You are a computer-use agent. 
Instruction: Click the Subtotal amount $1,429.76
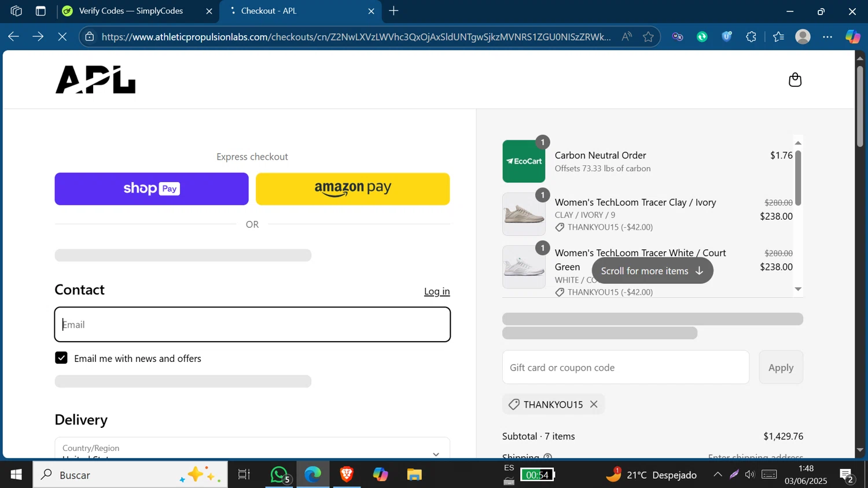pos(783,436)
